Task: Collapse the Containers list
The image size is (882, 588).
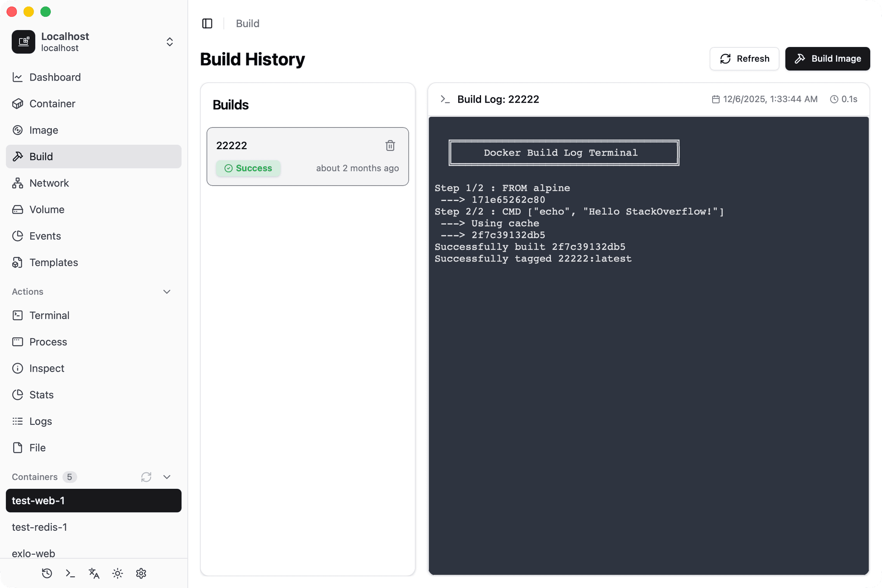Action: pyautogui.click(x=167, y=477)
